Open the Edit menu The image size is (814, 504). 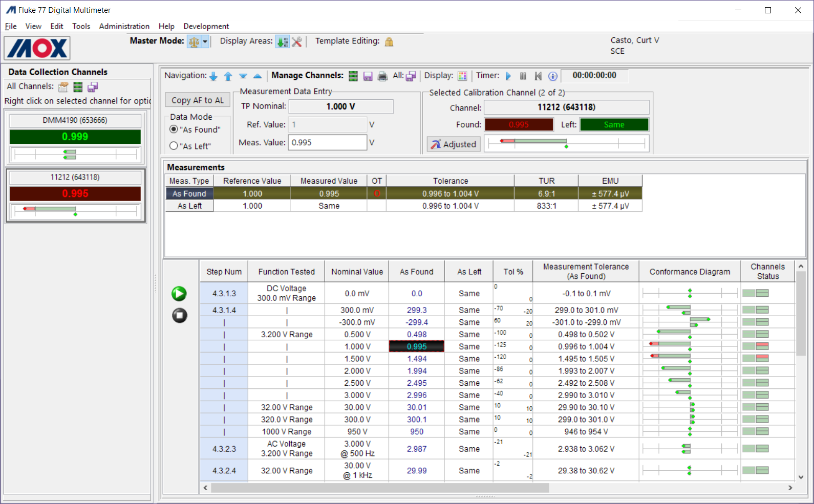(57, 26)
